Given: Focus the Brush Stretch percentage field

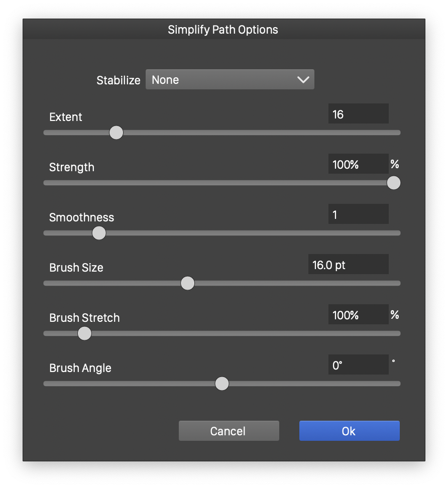Looking at the screenshot, I should click(358, 315).
